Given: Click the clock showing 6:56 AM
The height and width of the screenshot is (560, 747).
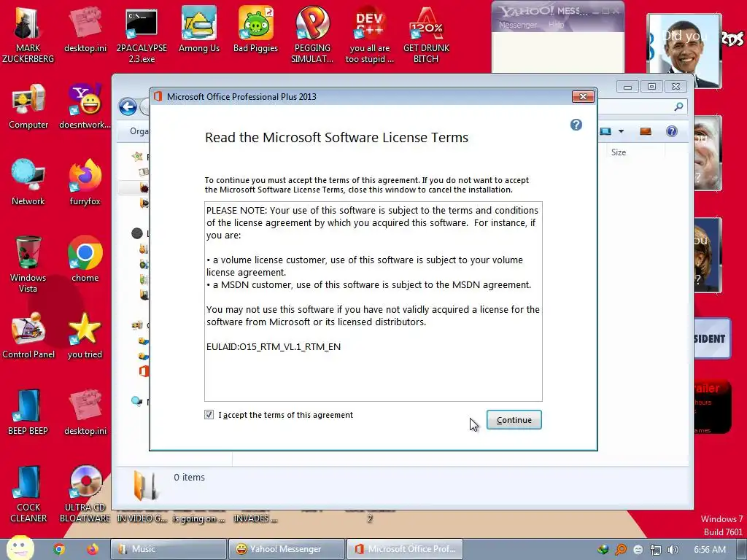Looking at the screenshot, I should [x=709, y=550].
